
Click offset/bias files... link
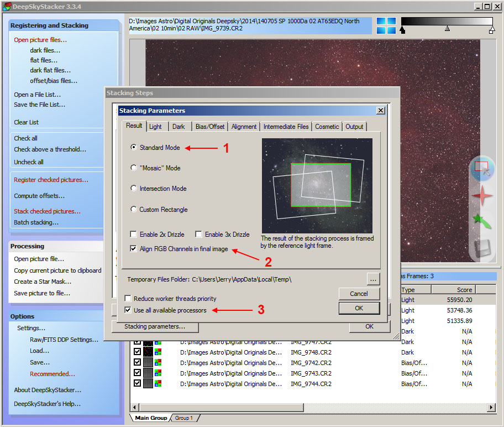[54, 80]
